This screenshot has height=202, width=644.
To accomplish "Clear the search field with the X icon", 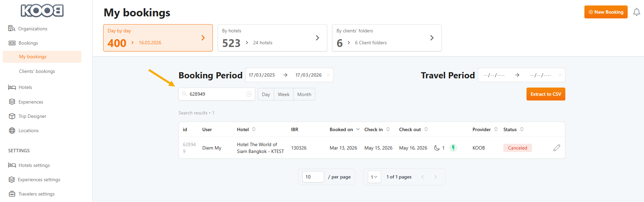I will point(249,94).
